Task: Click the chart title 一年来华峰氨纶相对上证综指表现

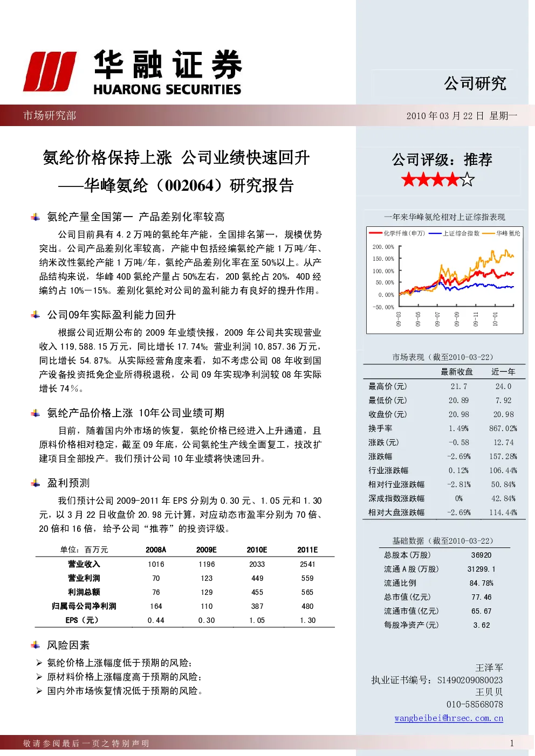Action: pyautogui.click(x=445, y=217)
